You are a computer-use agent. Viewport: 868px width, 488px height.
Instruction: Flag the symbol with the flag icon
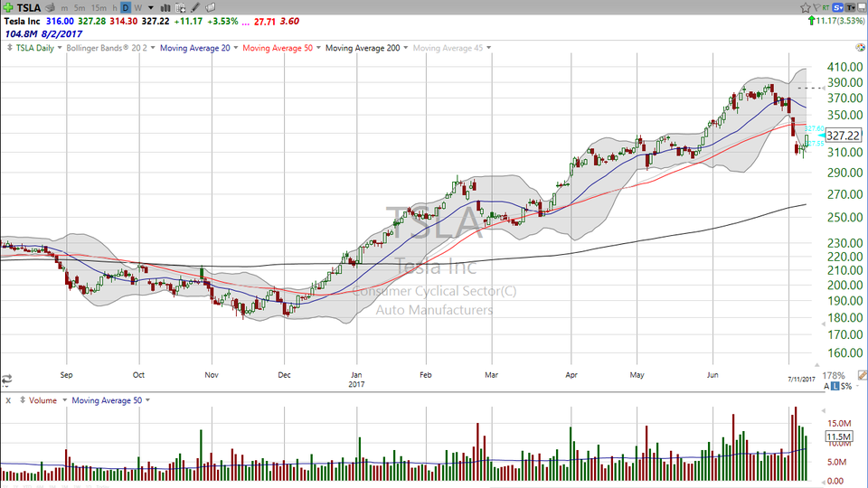[816, 8]
